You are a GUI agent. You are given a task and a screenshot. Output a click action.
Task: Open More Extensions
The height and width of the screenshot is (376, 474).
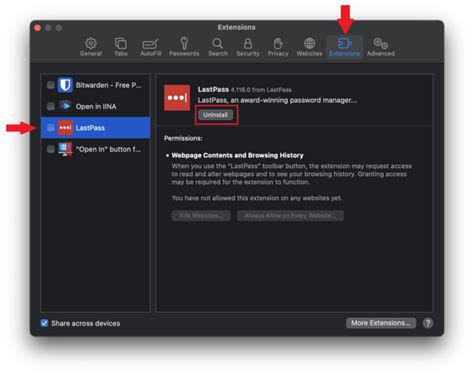(381, 323)
